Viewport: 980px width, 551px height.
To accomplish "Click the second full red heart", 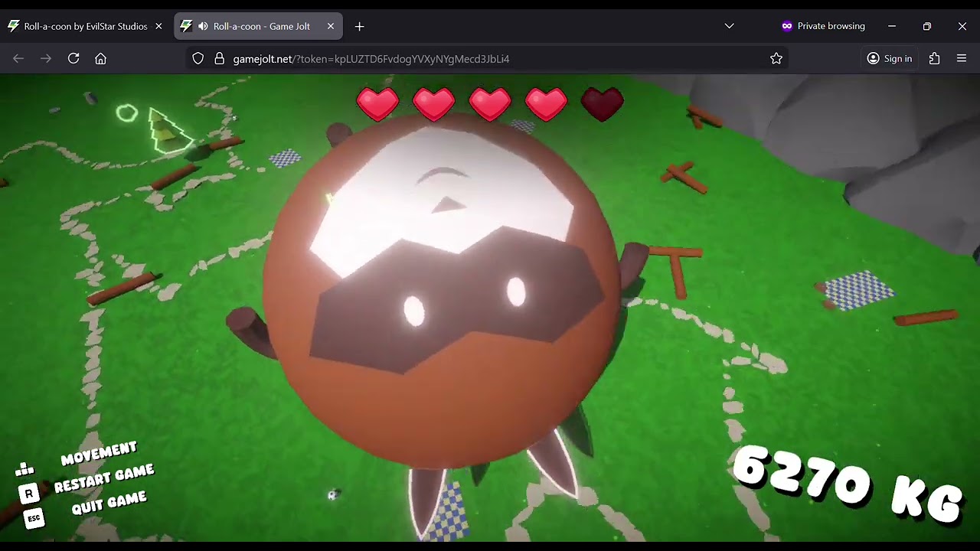I will 433,103.
